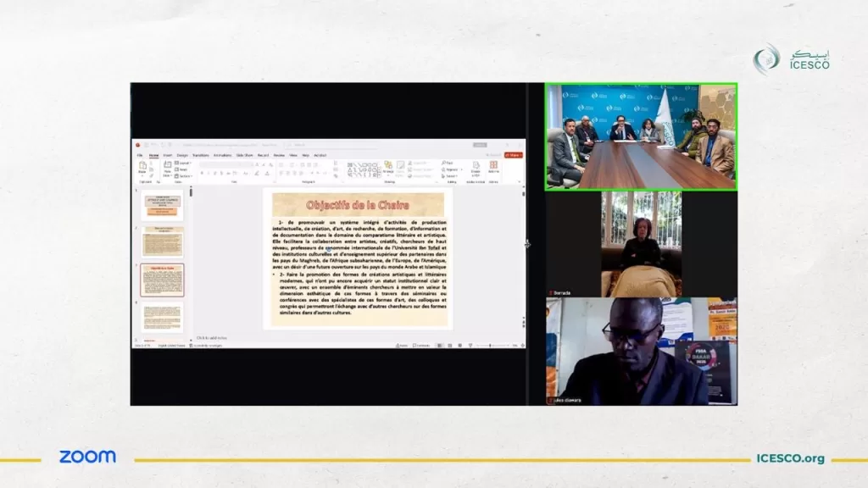Click the New Slide icon
Image resolution: width=868 pixels, height=488 pixels.
point(166,168)
